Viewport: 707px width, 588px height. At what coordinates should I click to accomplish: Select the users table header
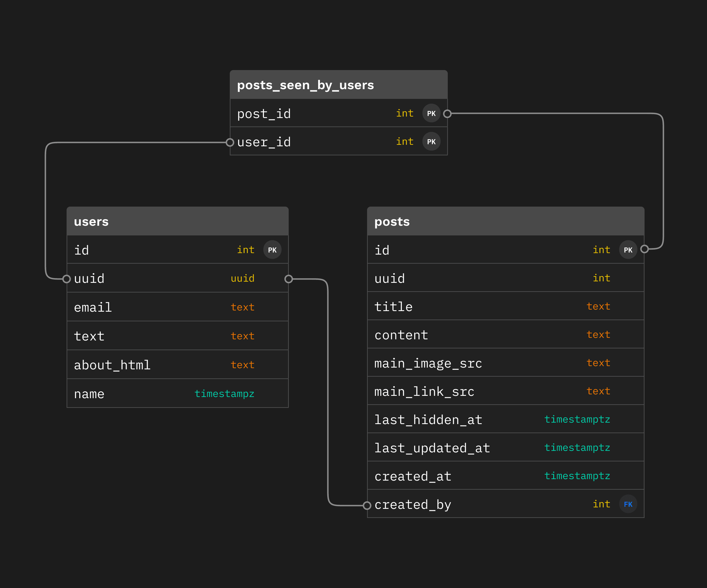(x=177, y=221)
